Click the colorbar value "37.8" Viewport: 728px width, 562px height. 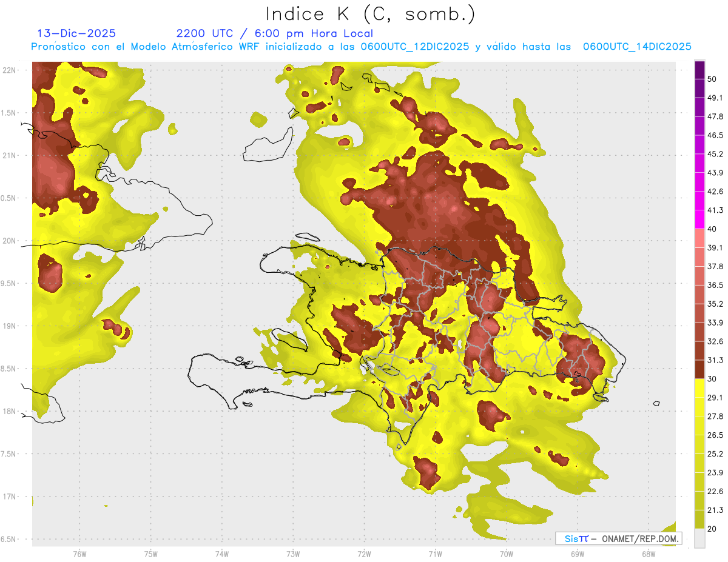(716, 266)
